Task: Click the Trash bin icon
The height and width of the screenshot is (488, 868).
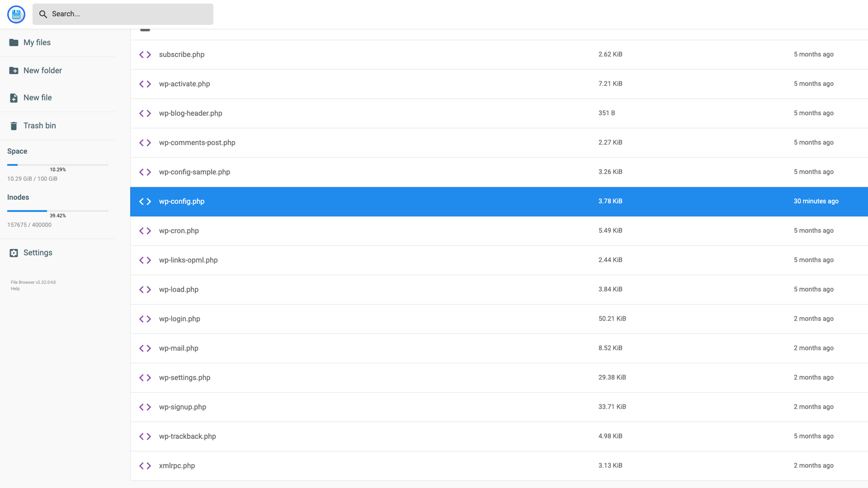Action: (x=14, y=126)
